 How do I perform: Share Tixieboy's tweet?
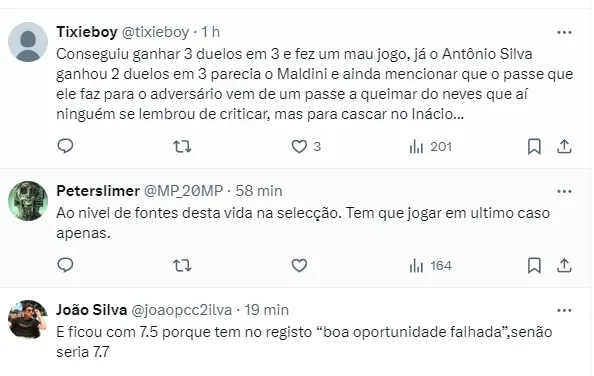[564, 147]
